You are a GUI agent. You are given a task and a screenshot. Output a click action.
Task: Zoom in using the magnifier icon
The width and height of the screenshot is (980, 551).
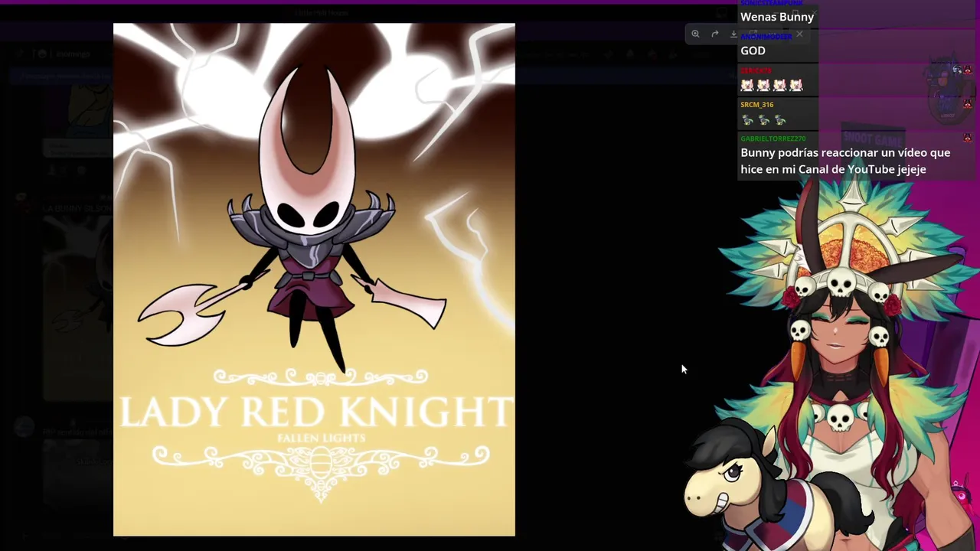pyautogui.click(x=695, y=34)
